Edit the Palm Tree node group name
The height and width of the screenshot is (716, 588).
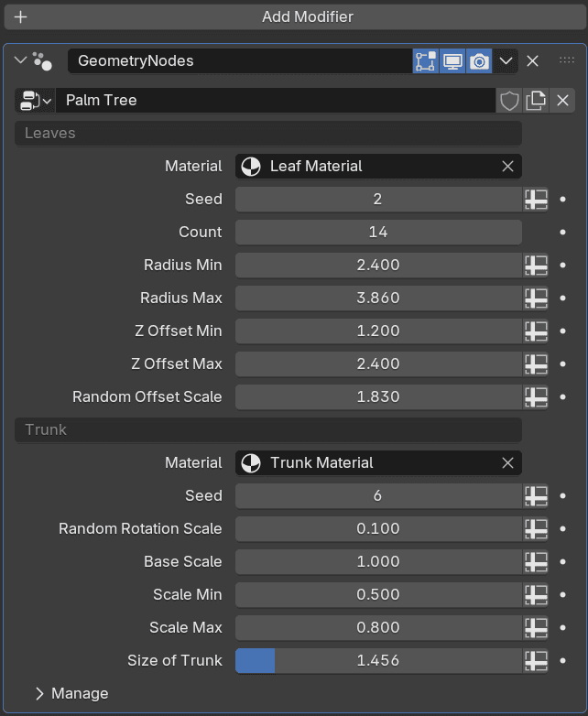[276, 101]
